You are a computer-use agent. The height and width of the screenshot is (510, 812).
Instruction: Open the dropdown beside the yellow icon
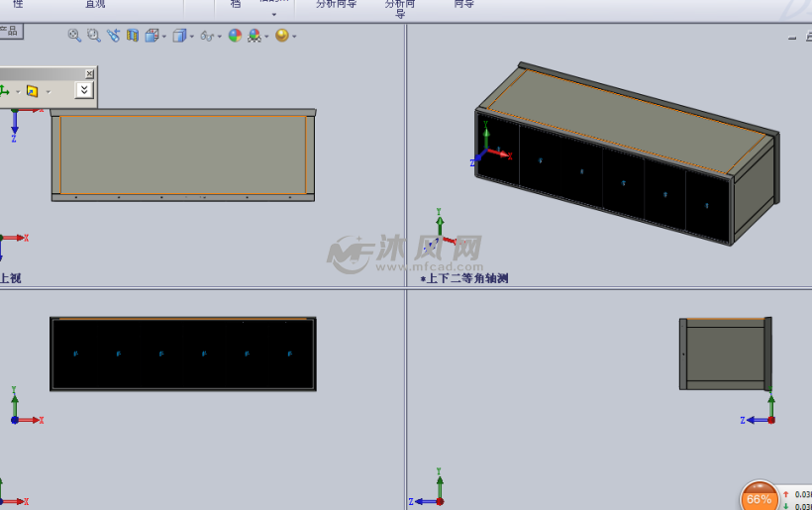click(49, 92)
